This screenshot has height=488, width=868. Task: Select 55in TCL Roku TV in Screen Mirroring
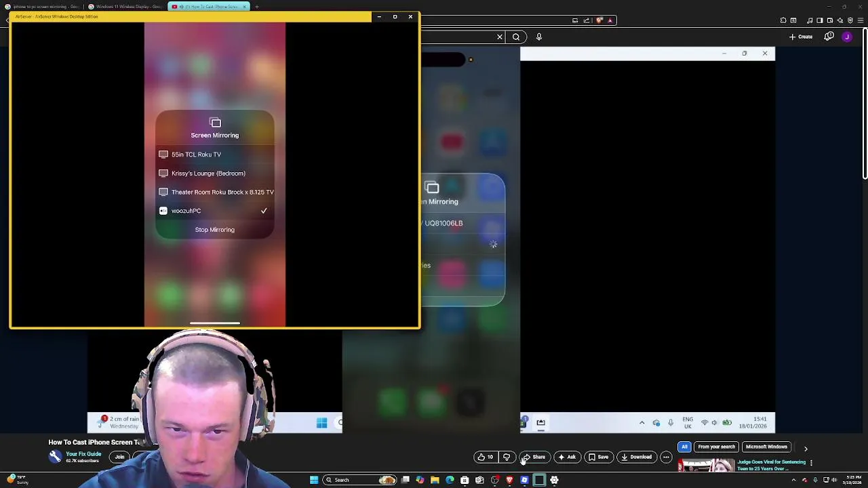tap(215, 155)
